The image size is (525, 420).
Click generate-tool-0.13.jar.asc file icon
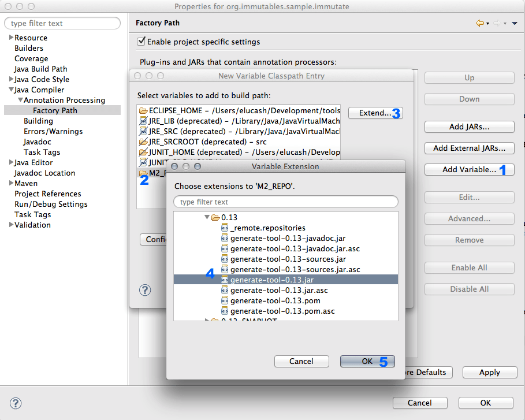pos(225,291)
